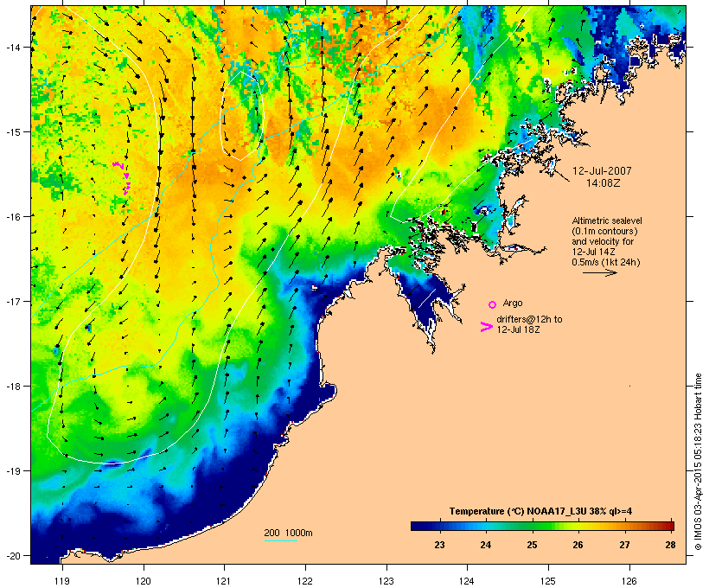The height and width of the screenshot is (588, 709).
Task: Click the longitude axis label 123
Action: [x=386, y=581]
